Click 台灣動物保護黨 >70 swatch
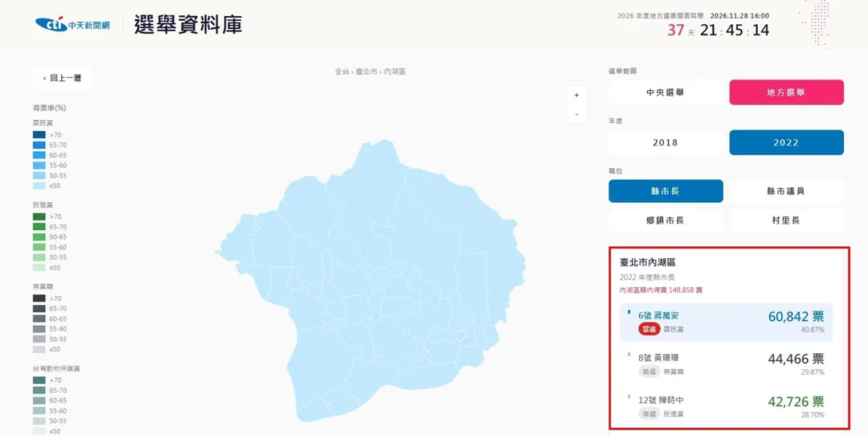The width and height of the screenshot is (868, 436). [x=39, y=380]
